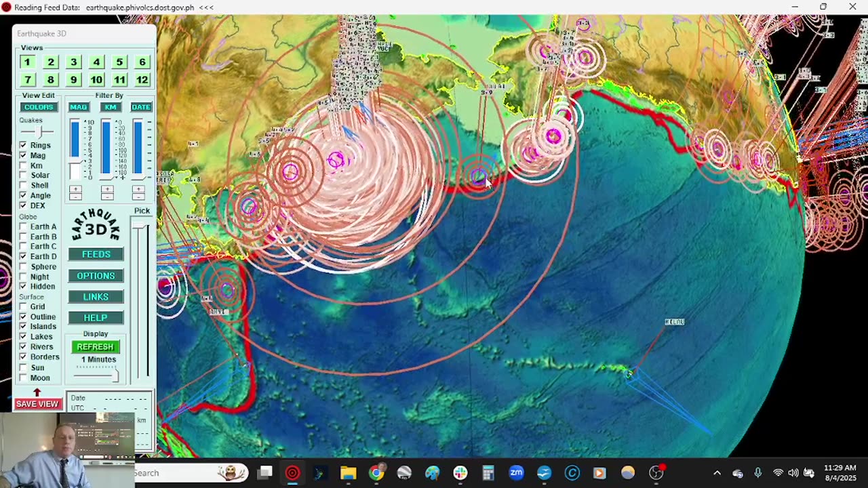Toggle the DEX checkbox
The width and height of the screenshot is (868, 488).
[24, 205]
